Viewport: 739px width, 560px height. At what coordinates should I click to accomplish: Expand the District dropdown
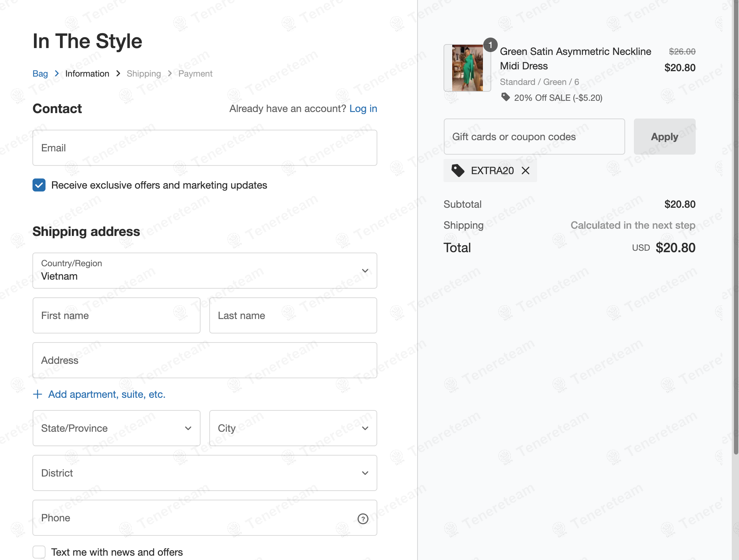click(204, 473)
